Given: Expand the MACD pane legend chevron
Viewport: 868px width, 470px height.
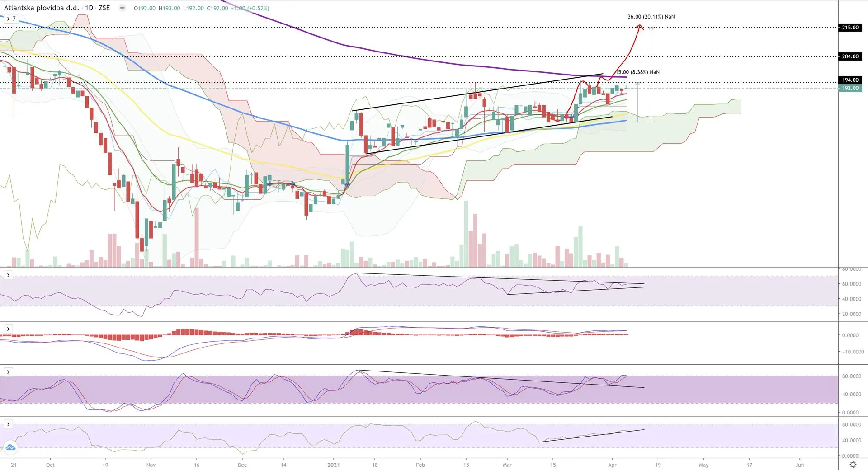Looking at the screenshot, I should click(x=8, y=329).
